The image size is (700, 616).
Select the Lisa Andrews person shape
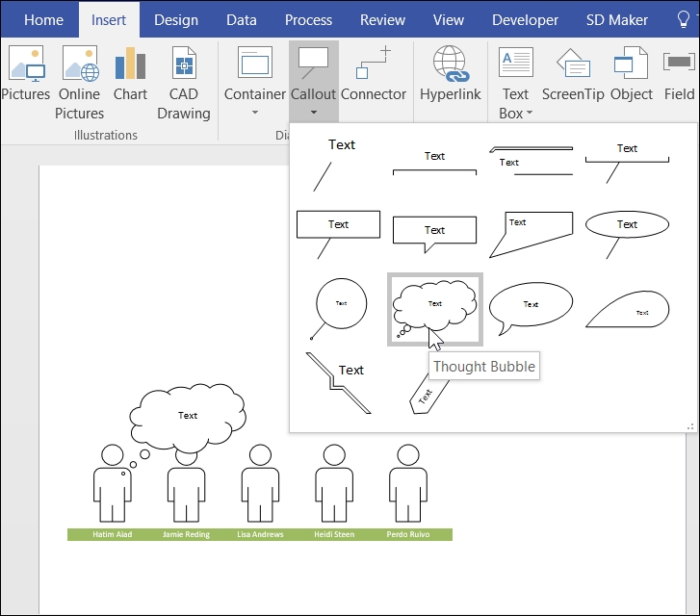coord(260,483)
